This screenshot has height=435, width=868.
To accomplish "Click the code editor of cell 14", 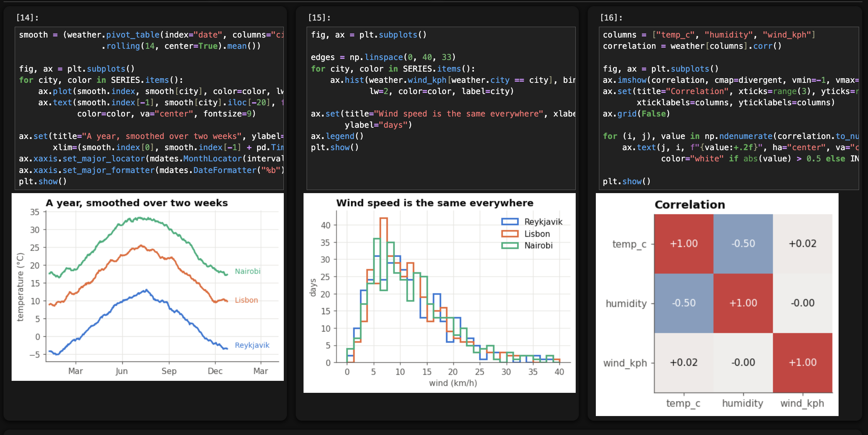I will 149,108.
